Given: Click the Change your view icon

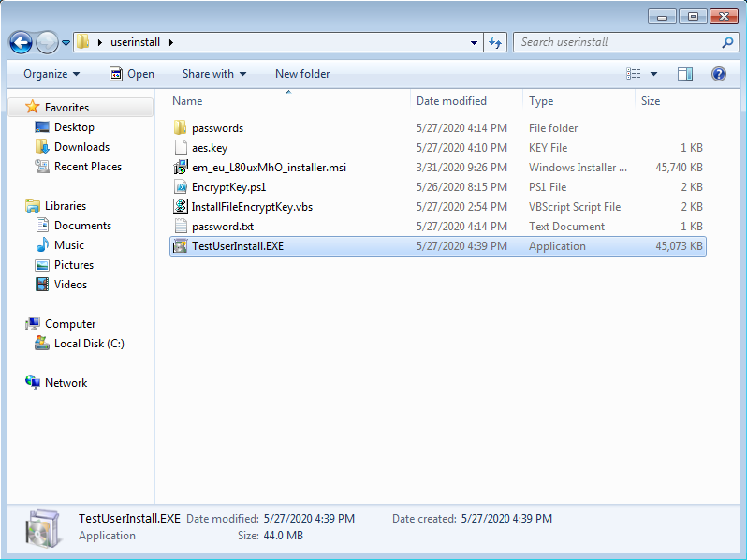Looking at the screenshot, I should pos(633,74).
